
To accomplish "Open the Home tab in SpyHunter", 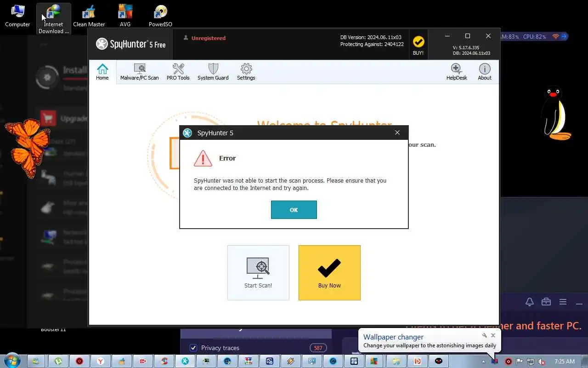I will click(x=102, y=72).
